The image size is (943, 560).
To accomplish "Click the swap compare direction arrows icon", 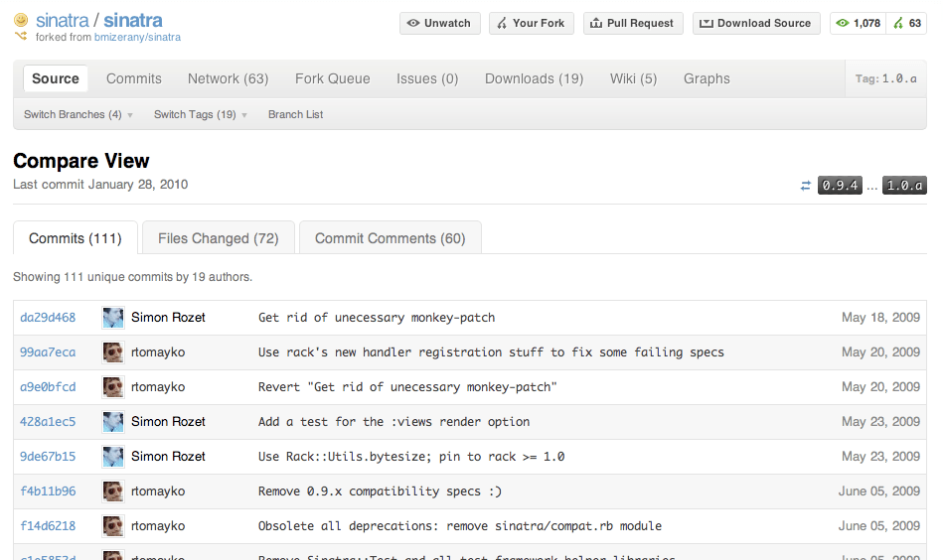I will (805, 186).
